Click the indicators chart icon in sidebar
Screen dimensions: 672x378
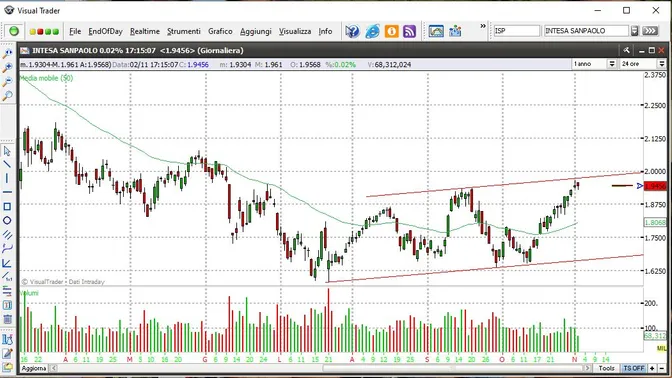point(7,339)
